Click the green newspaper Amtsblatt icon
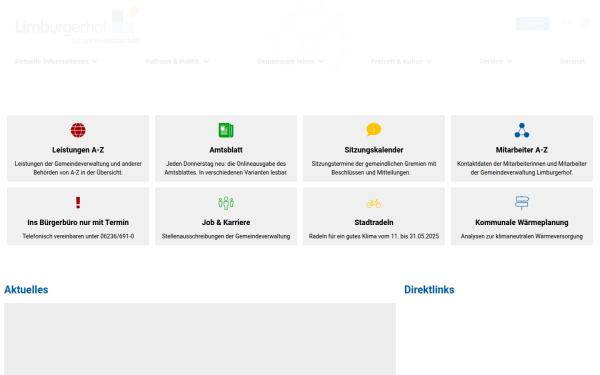The height and width of the screenshot is (375, 600). [x=226, y=130]
